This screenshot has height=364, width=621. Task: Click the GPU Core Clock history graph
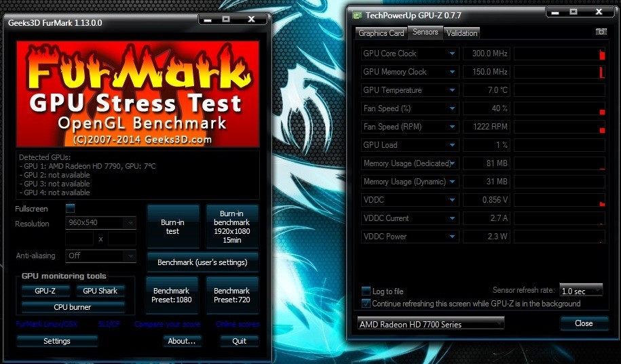pos(560,54)
